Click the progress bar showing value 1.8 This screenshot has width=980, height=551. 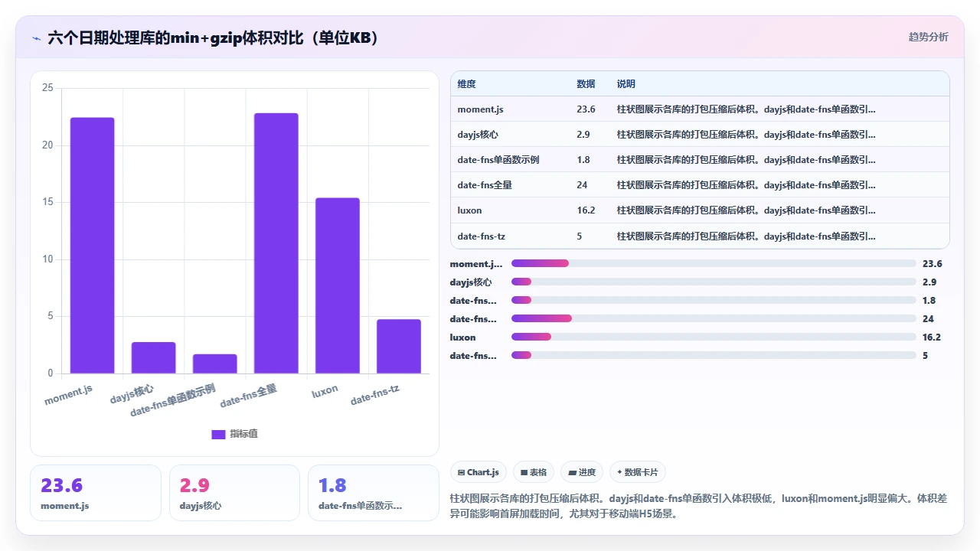tap(714, 300)
